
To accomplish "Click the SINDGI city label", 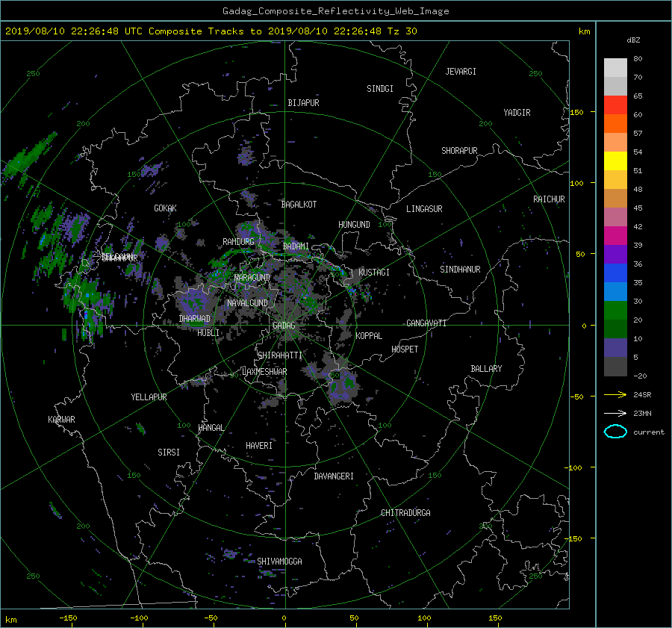I will [380, 89].
